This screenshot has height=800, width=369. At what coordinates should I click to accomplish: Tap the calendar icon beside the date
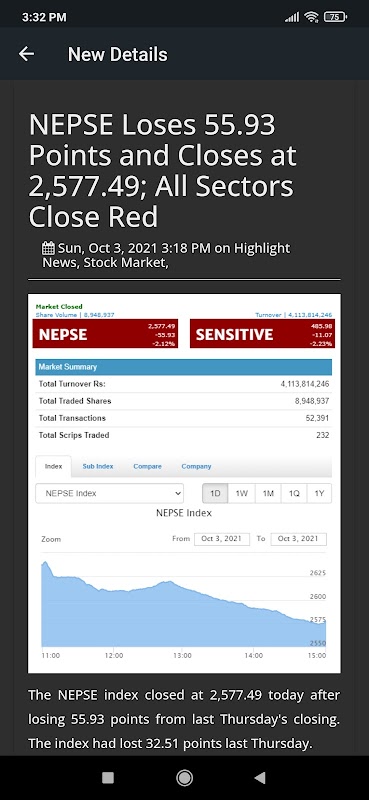[x=48, y=249]
